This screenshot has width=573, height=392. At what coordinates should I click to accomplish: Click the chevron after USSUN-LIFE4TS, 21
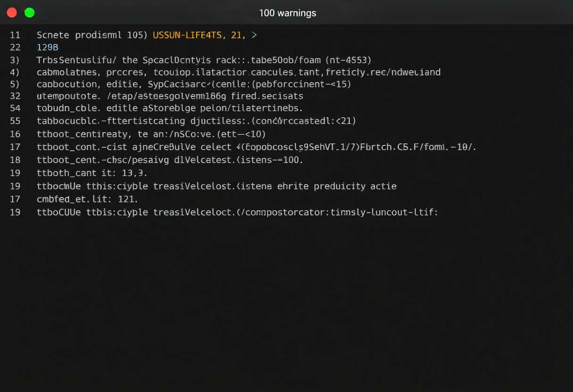254,35
